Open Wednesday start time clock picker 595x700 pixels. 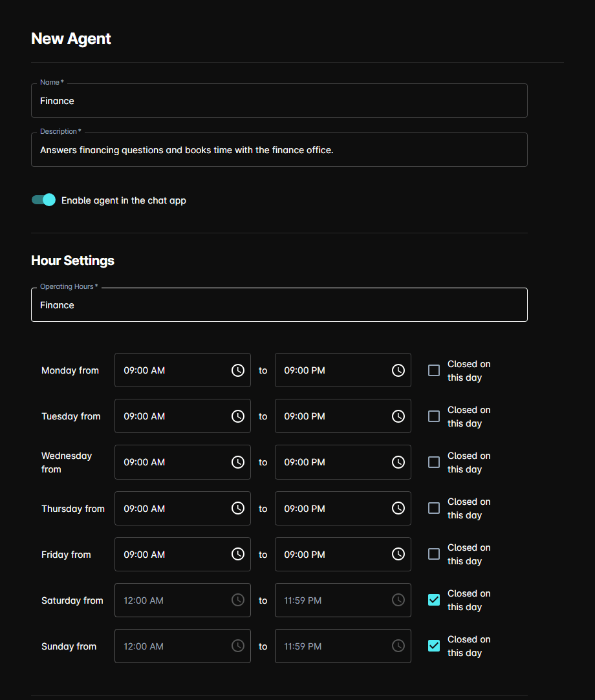click(237, 462)
